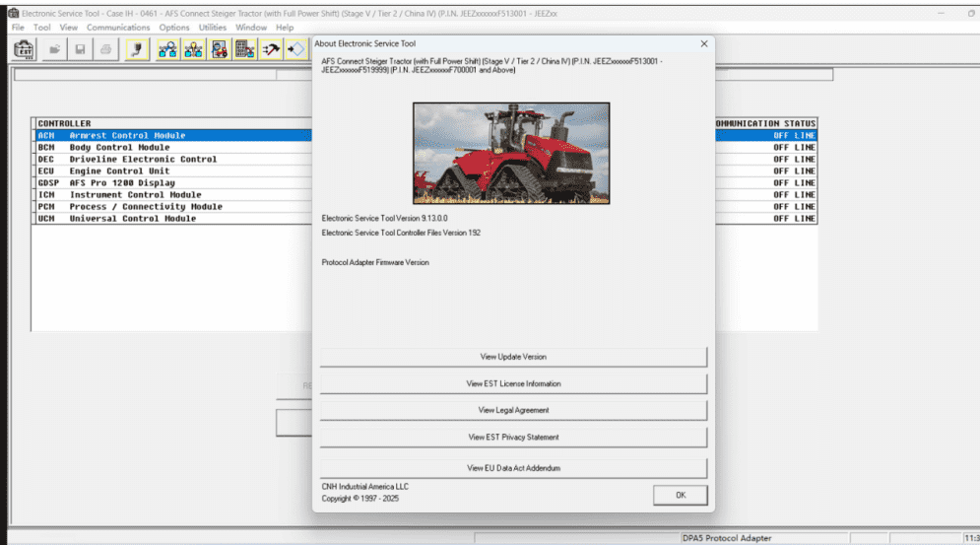980x545 pixels.
Task: Click the open folder toolbar icon
Action: 55,49
